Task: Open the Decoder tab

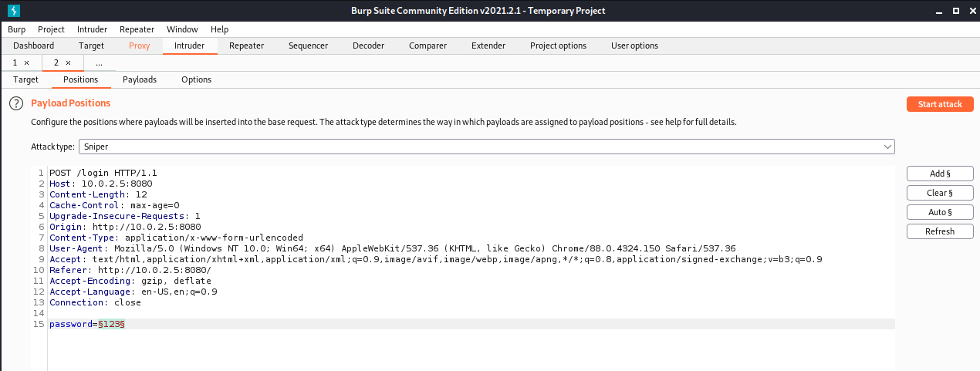Action: point(368,46)
